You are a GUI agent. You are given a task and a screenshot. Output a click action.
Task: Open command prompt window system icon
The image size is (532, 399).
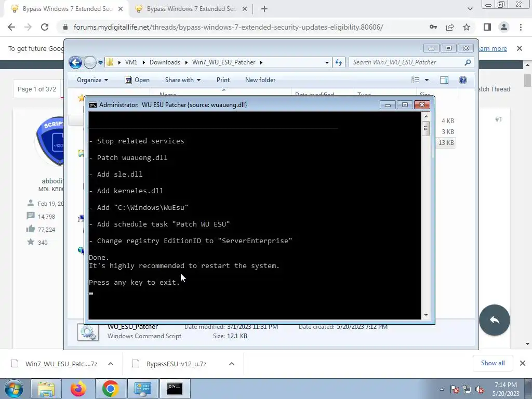coord(92,105)
